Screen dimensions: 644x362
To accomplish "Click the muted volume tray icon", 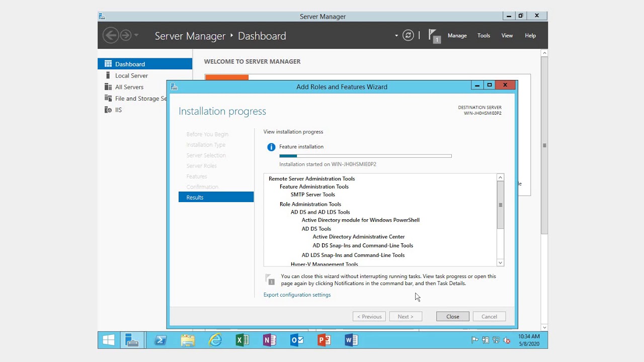I will pos(507,340).
